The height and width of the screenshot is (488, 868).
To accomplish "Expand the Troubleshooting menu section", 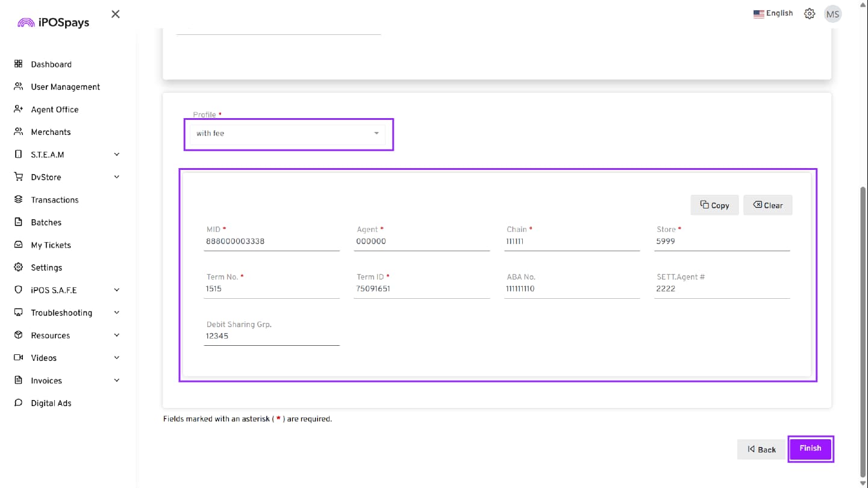I will pos(116,313).
